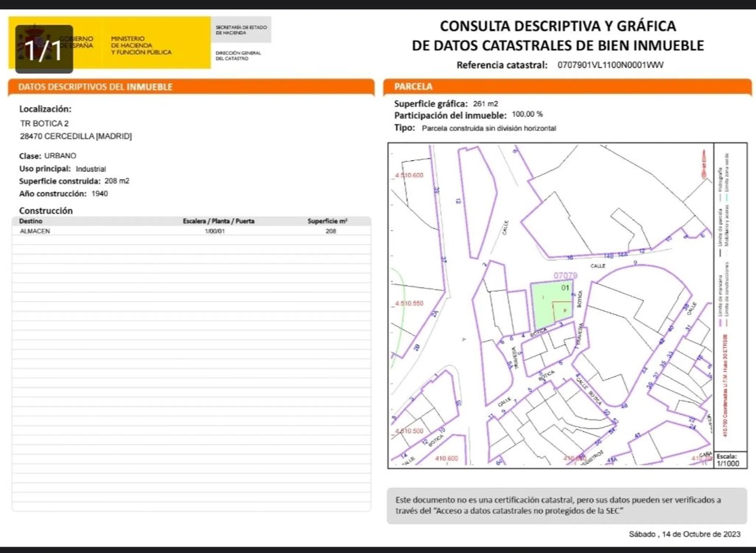Click the 07079 block label on map
This screenshot has height=553, width=756.
tap(565, 276)
